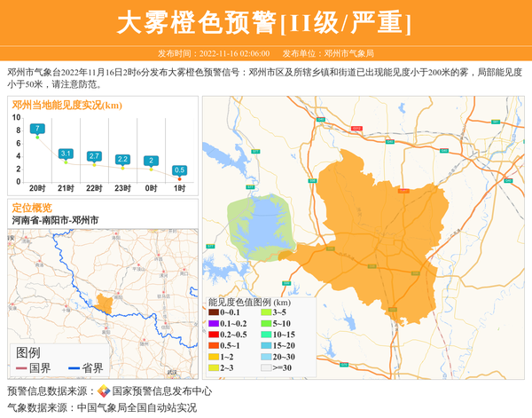Click the National Warning Information Center logo
The height and width of the screenshot is (418, 532).
104,391
